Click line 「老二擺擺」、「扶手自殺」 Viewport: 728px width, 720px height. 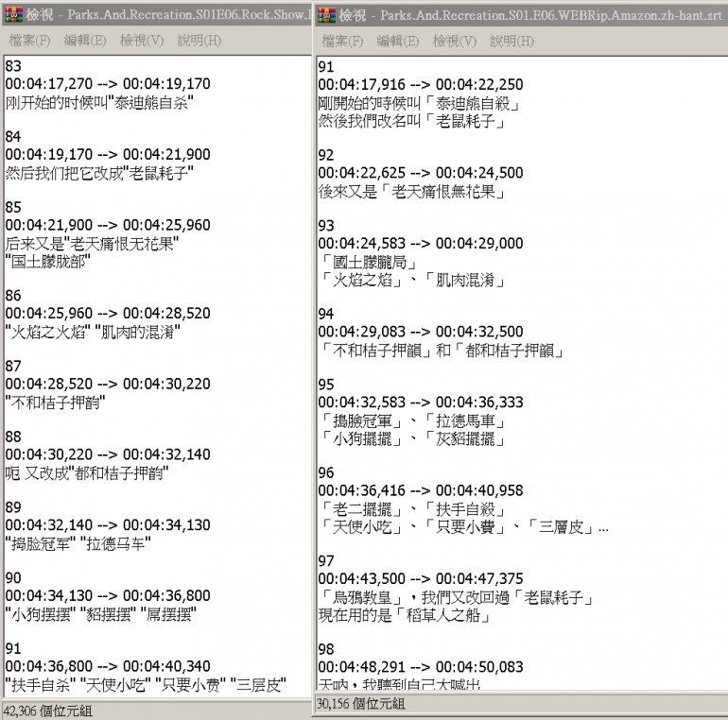[x=412, y=509]
